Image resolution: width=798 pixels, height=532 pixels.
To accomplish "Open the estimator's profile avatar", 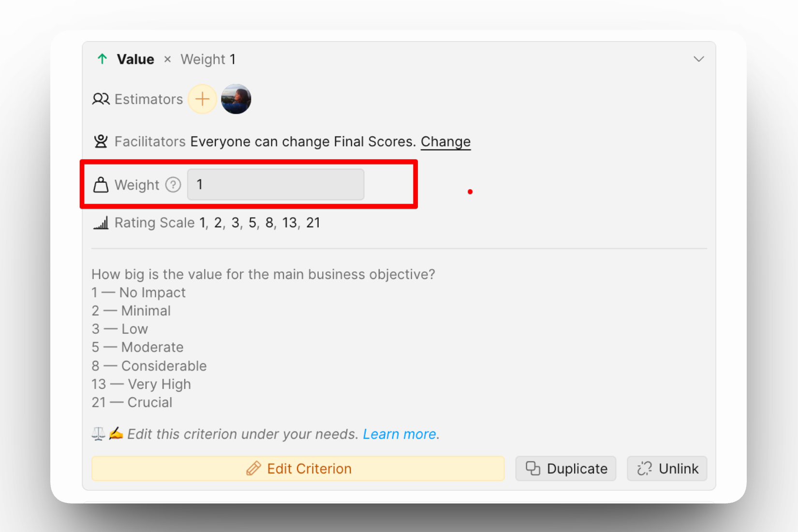I will point(236,99).
